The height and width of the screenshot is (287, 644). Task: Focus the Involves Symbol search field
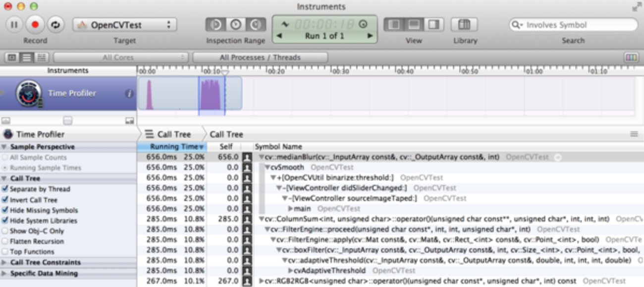click(x=573, y=25)
